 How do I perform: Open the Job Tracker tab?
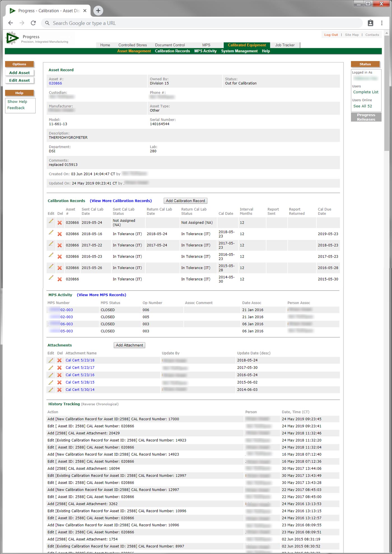[284, 45]
